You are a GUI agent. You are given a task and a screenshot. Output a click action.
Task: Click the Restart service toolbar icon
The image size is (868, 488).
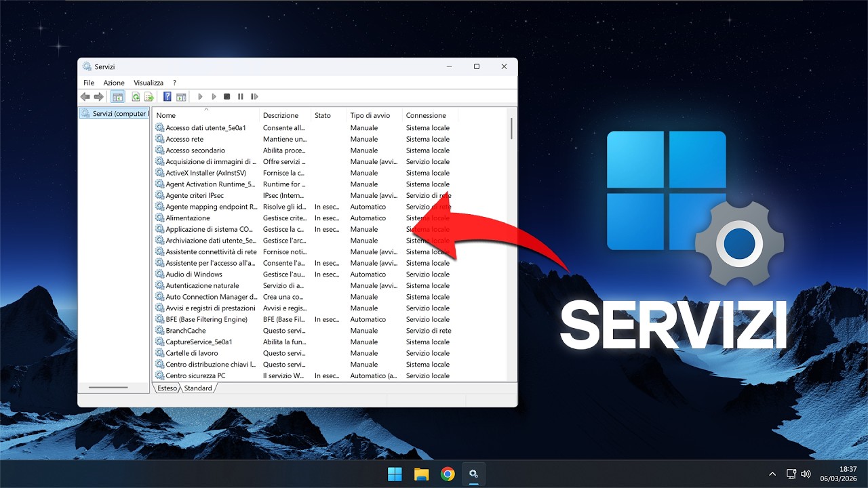coord(254,97)
